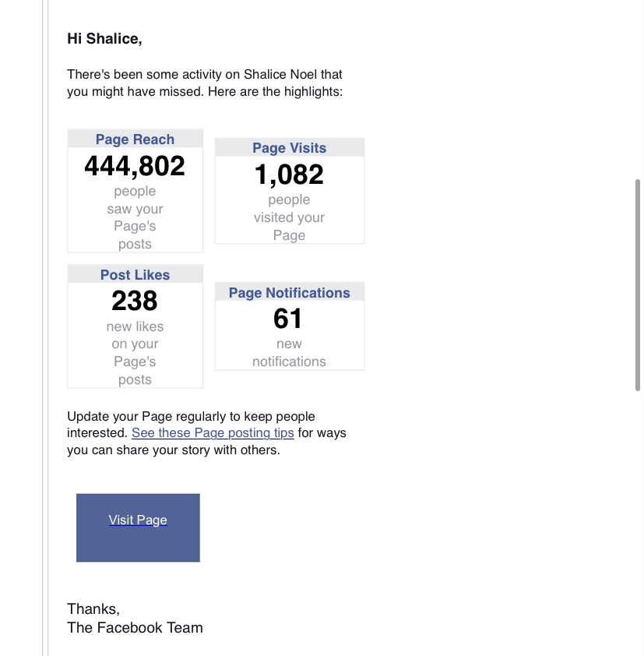This screenshot has width=644, height=656.
Task: Click the 'Update your Page regularly' paragraph
Action: (x=206, y=433)
